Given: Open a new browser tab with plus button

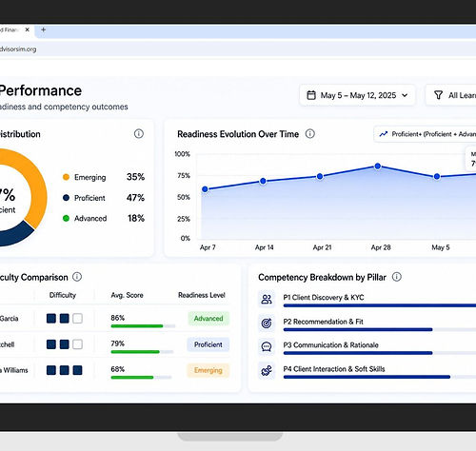Looking at the screenshot, I should coord(44,29).
